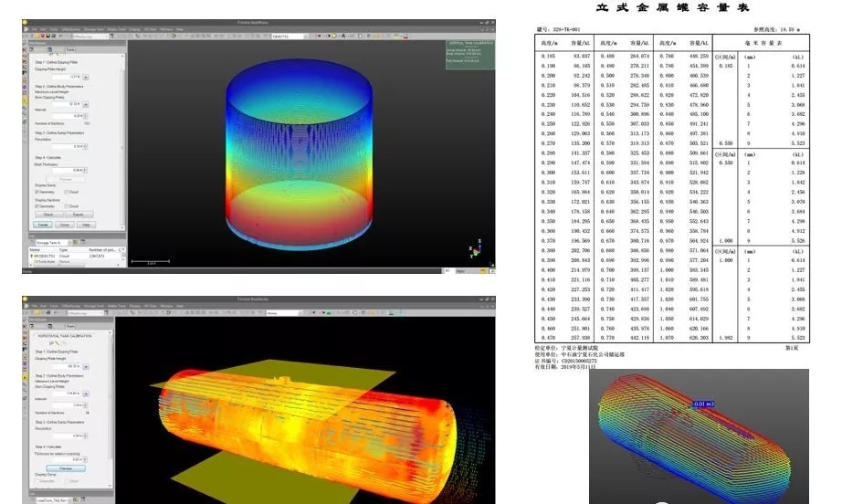Click pick button beside Dipping Plate Height, upper
Screen dimensions: 842x504
coord(85,78)
